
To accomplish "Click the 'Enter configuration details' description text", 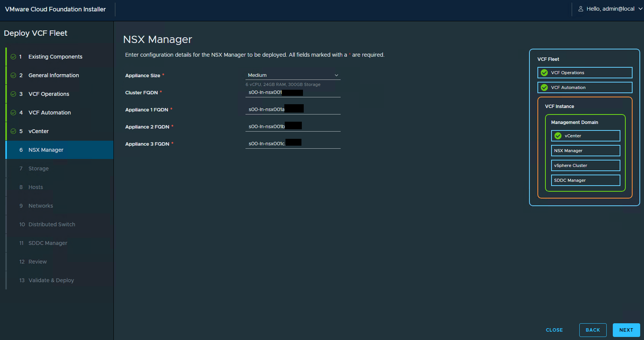I will 255,55.
